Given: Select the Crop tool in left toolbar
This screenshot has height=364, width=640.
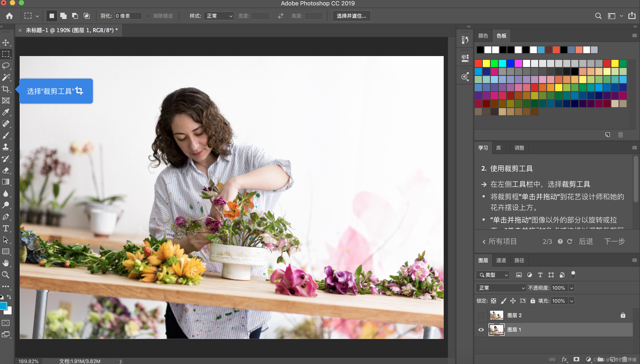Looking at the screenshot, I should tap(6, 89).
